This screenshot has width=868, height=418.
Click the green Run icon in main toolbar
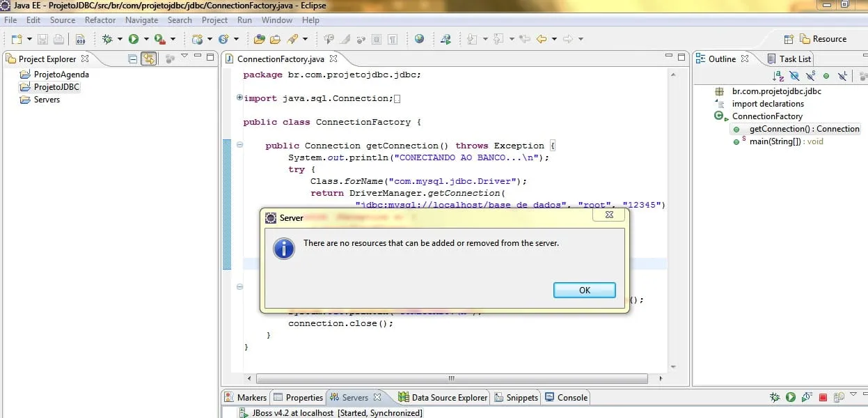(133, 39)
